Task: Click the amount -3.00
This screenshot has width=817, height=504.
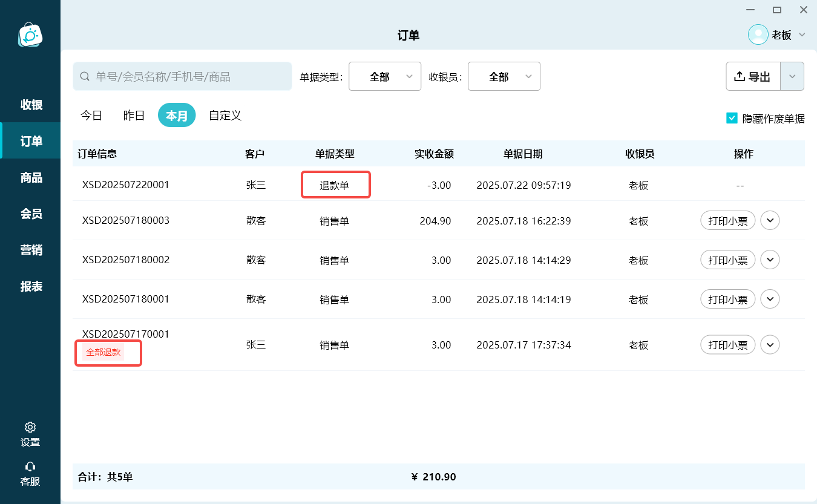Action: [439, 185]
